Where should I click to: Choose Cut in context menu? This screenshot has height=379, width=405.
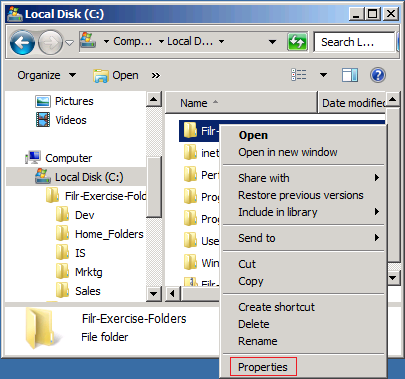(x=247, y=264)
